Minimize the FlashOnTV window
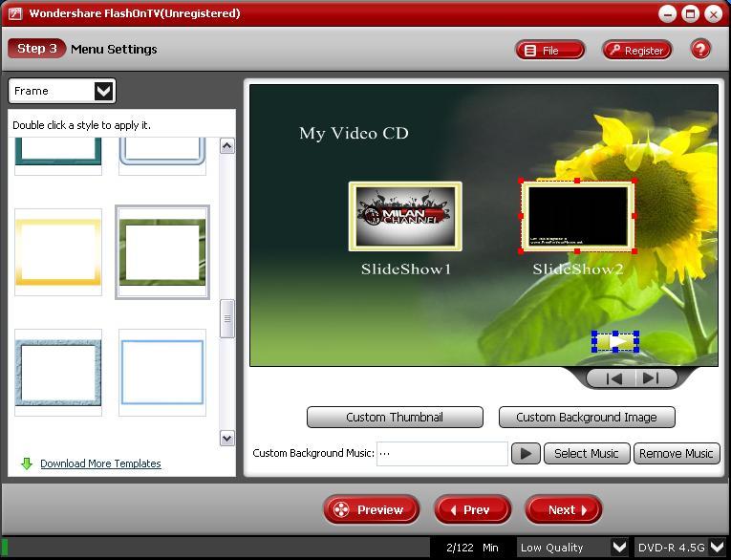The image size is (731, 560). [x=668, y=13]
